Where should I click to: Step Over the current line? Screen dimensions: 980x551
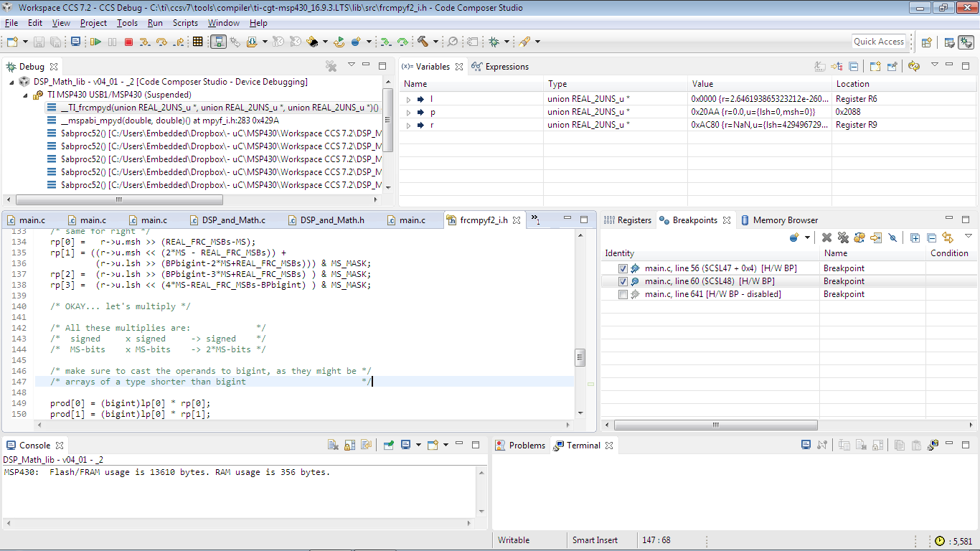tap(161, 41)
